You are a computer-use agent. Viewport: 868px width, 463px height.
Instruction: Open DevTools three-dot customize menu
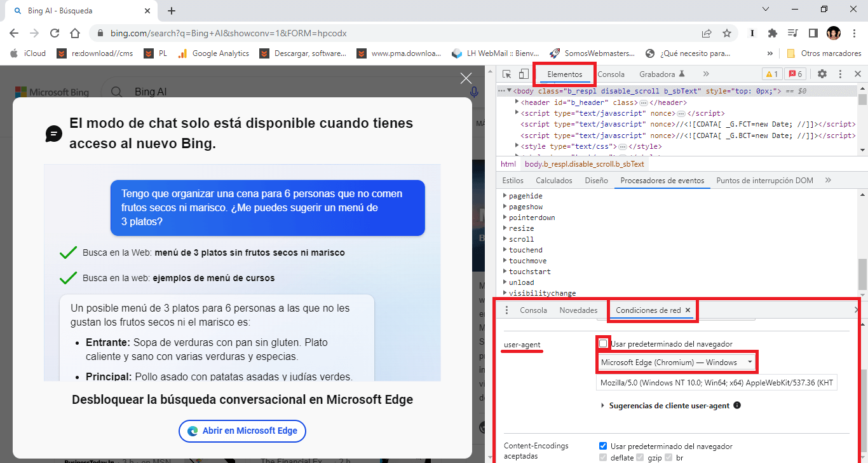point(840,74)
